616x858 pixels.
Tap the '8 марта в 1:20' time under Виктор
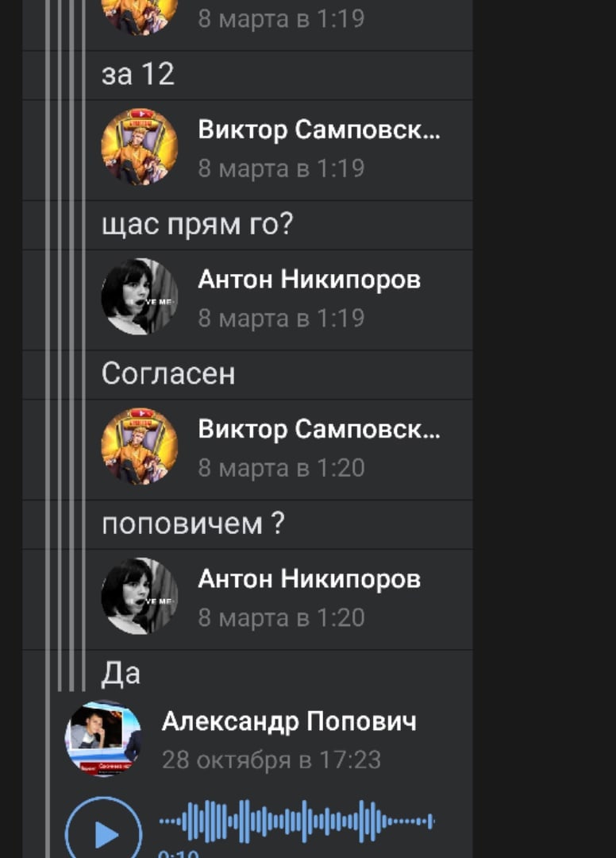282,468
